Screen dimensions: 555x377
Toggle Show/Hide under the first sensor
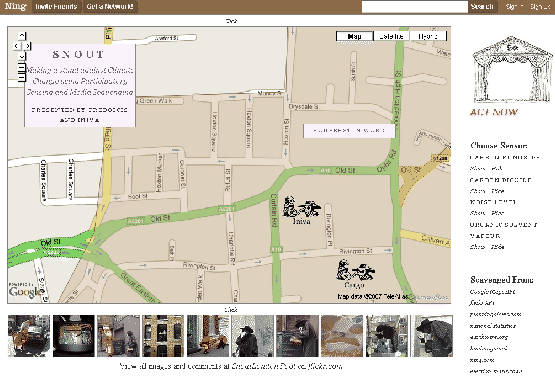click(x=486, y=168)
